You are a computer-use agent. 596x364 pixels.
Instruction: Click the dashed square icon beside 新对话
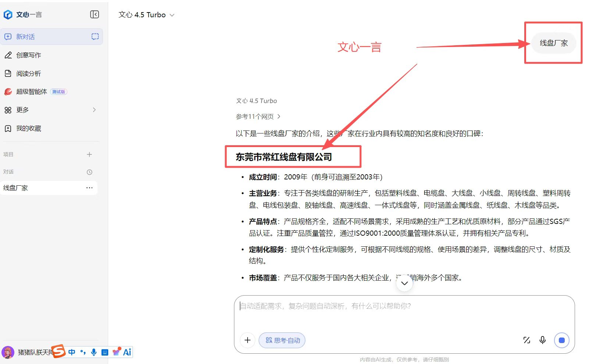coord(95,36)
